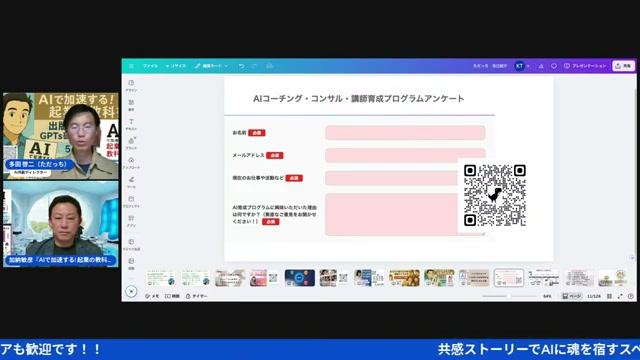Open the analytics chart icon in header
The height and width of the screenshot is (360, 640).
pyautogui.click(x=541, y=66)
